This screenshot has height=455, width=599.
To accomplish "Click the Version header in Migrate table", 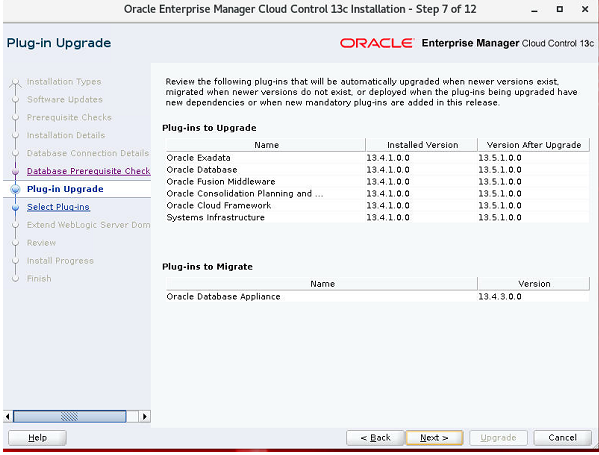I will pos(534,284).
